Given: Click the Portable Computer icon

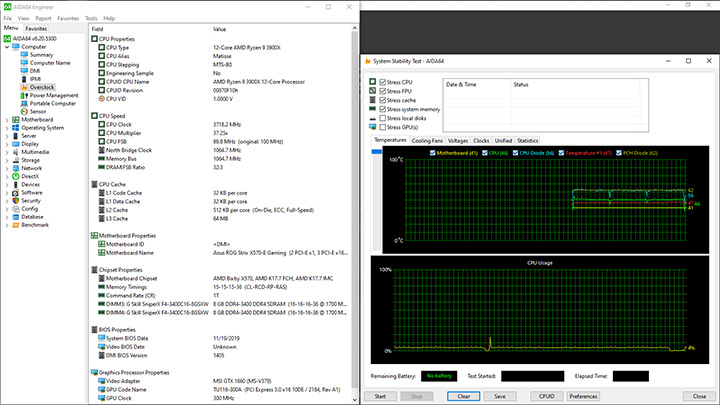Looking at the screenshot, I should 25,103.
